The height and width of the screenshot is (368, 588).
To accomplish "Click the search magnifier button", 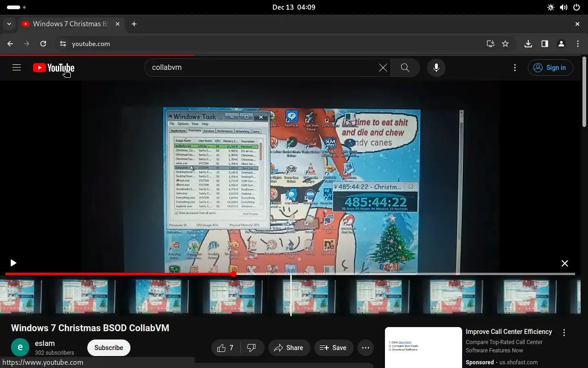I will coord(405,68).
